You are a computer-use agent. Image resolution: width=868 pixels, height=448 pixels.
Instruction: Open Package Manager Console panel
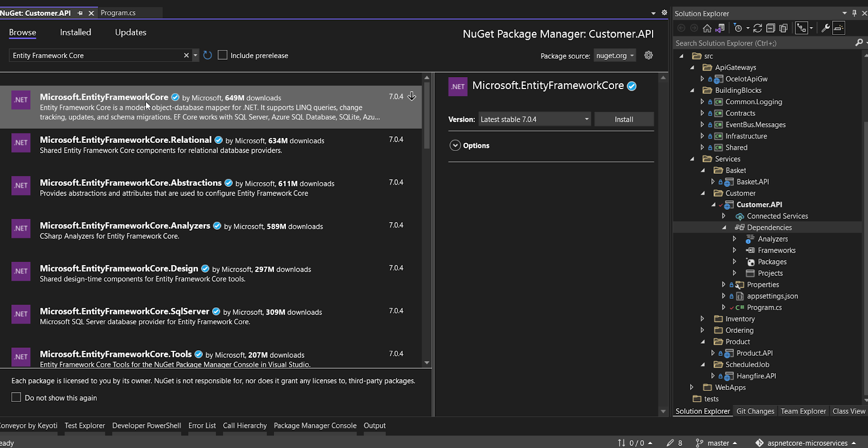coord(315,426)
